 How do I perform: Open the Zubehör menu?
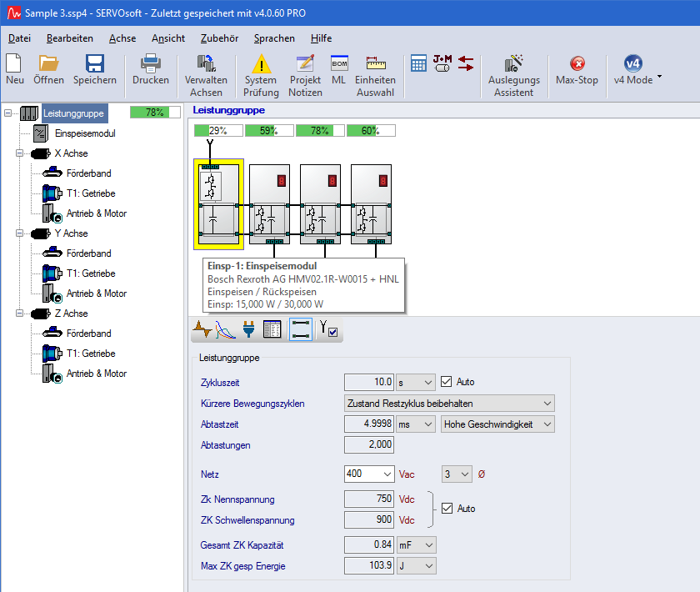point(219,38)
